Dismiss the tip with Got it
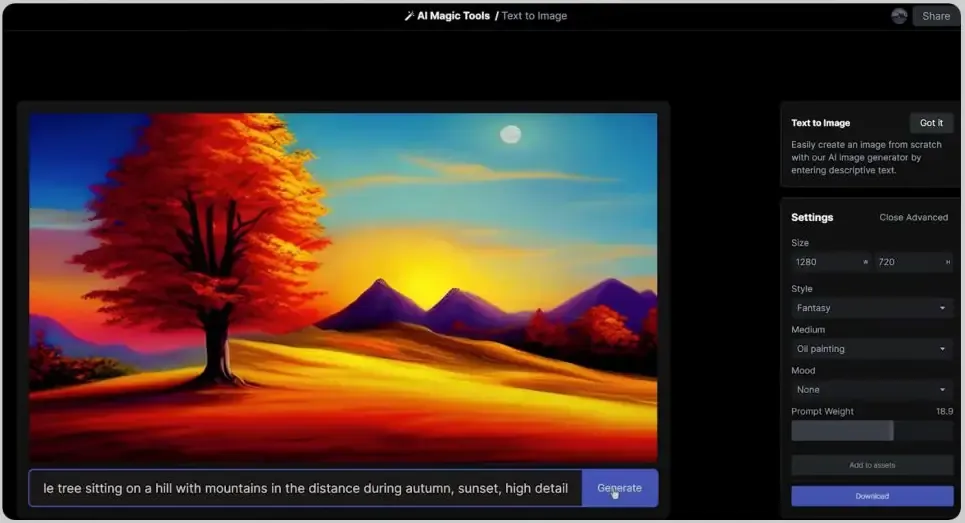 point(931,123)
